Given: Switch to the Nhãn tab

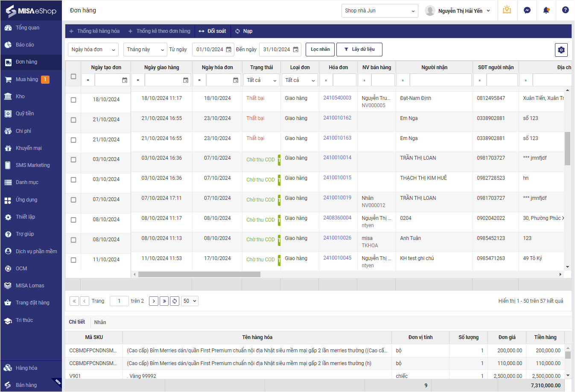Looking at the screenshot, I should pos(100,322).
